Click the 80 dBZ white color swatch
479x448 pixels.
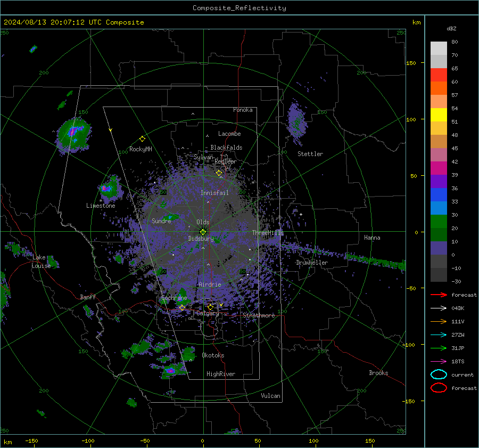pyautogui.click(x=439, y=48)
